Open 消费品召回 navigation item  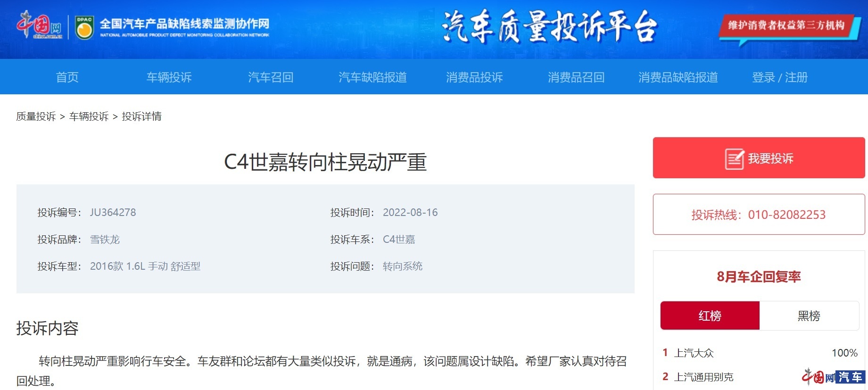point(577,77)
